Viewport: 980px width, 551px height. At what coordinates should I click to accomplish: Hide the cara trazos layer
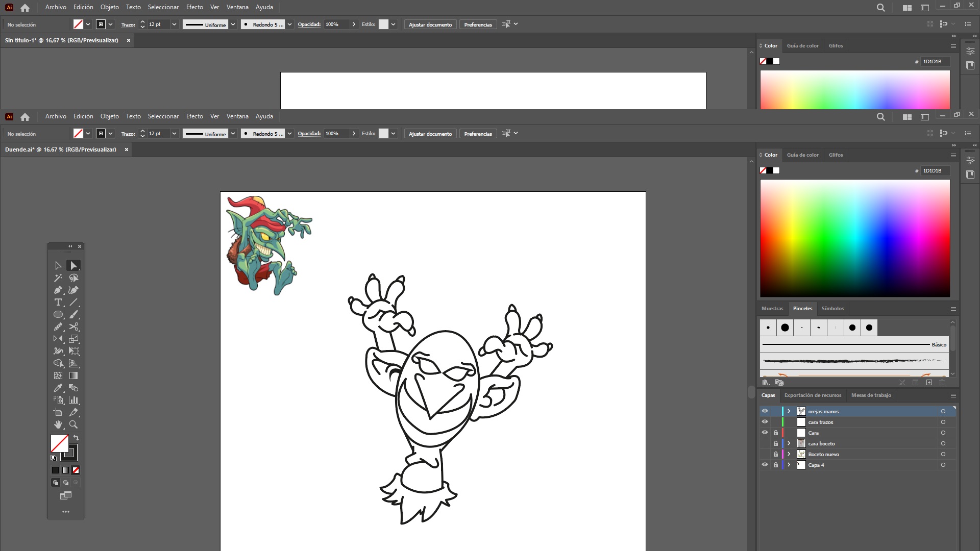(x=765, y=422)
